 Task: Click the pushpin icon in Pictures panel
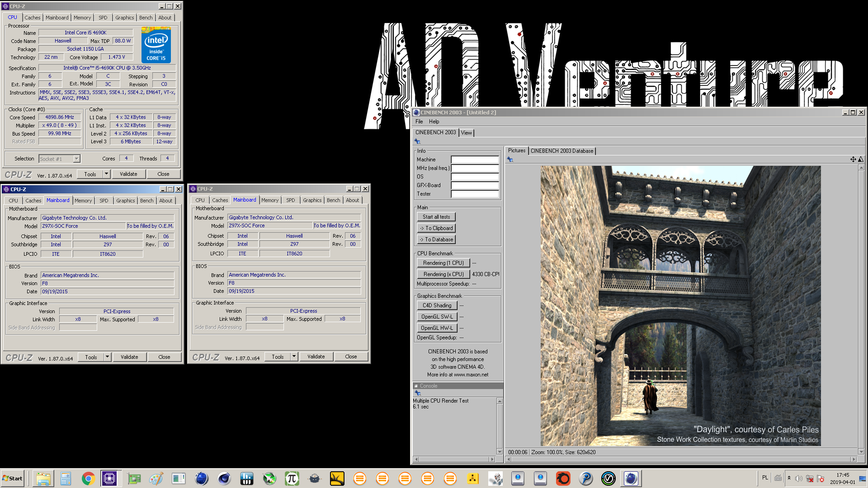(510, 159)
